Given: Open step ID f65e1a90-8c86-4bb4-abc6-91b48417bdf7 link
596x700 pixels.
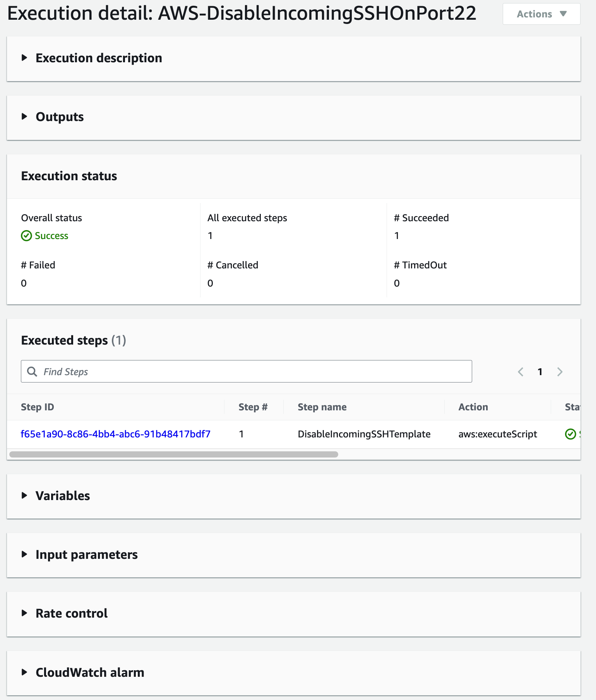Looking at the screenshot, I should pos(115,434).
